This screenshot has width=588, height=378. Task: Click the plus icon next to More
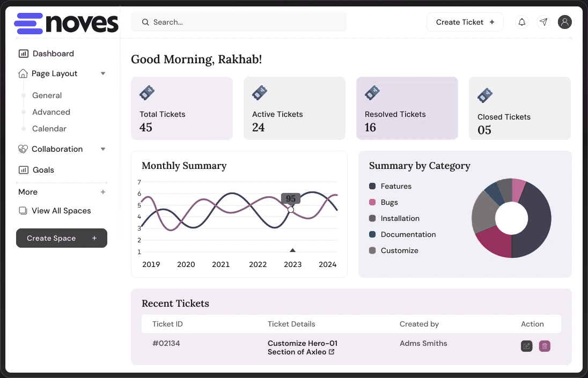tap(103, 192)
